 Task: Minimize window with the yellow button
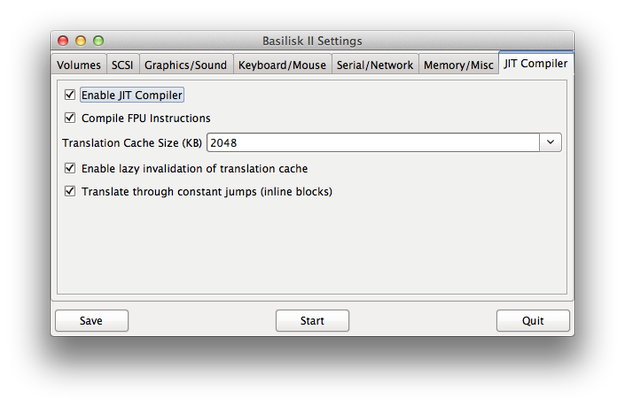(81, 41)
